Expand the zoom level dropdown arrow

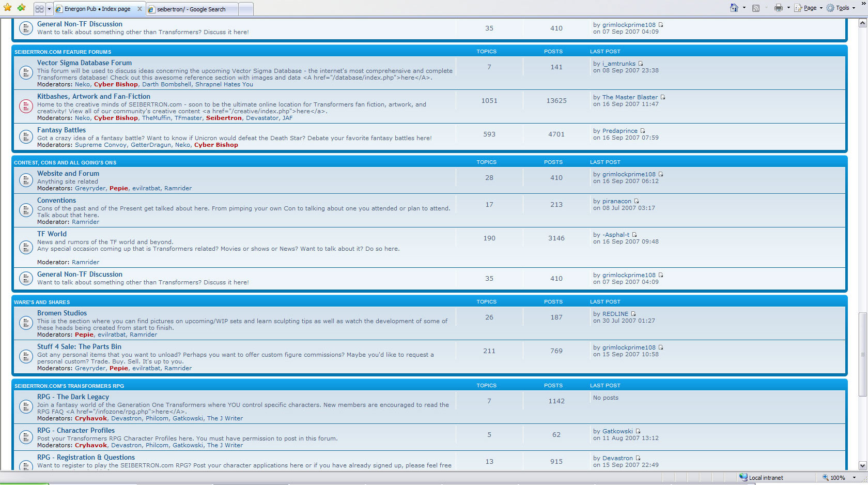tap(854, 478)
